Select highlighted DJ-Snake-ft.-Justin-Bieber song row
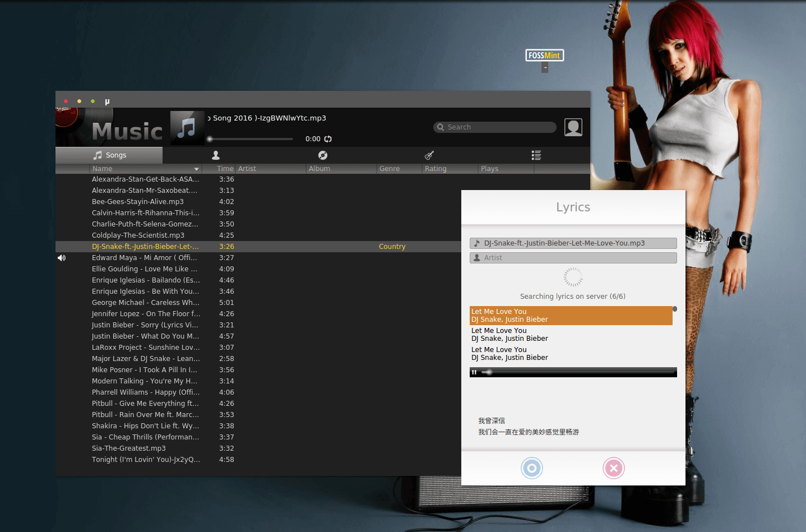Image resolution: width=806 pixels, height=532 pixels. click(x=258, y=247)
